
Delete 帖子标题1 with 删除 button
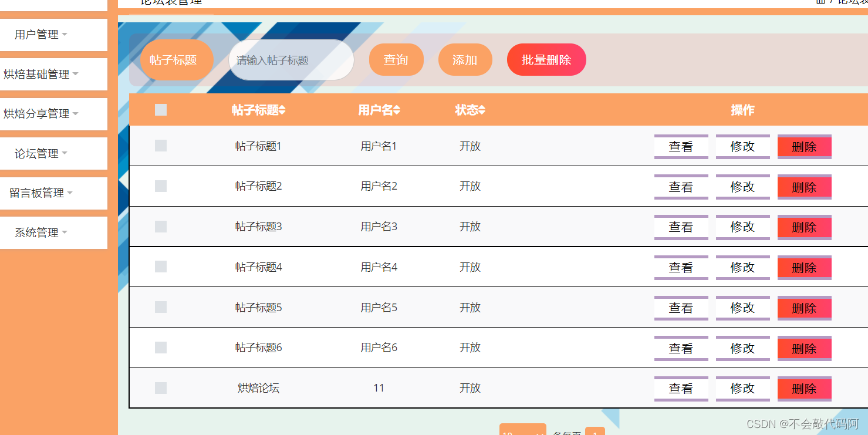point(805,147)
